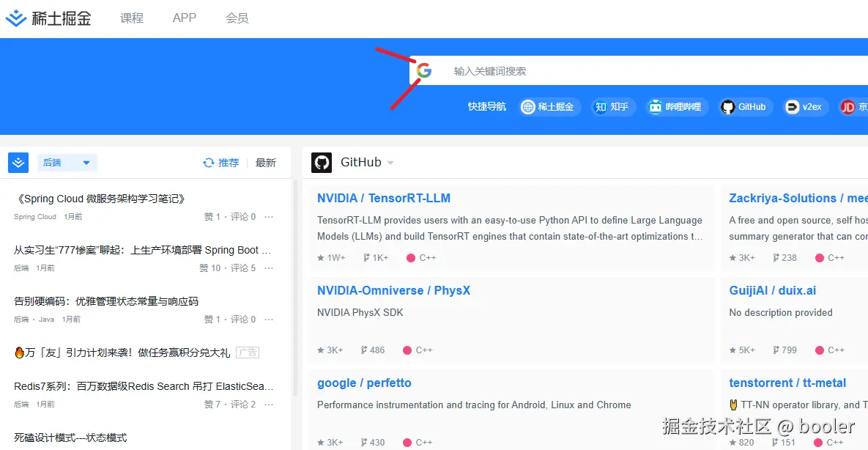868x450 pixels.
Task: Click the blue Juejin icon in left panel
Action: tap(18, 163)
